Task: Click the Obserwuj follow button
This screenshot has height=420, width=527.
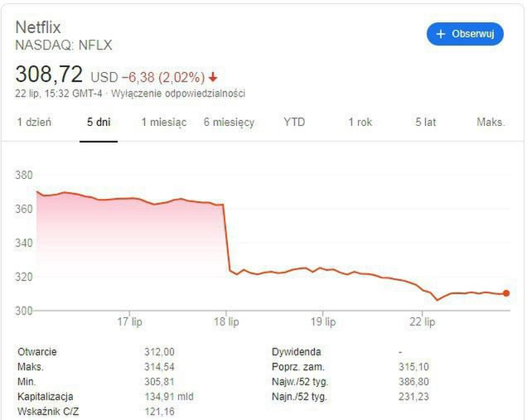Action: (x=465, y=34)
